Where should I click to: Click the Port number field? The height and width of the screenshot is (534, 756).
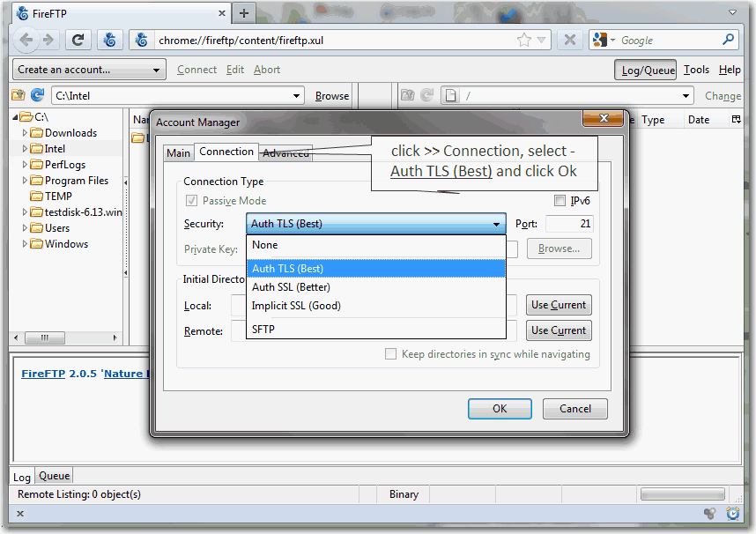click(569, 224)
